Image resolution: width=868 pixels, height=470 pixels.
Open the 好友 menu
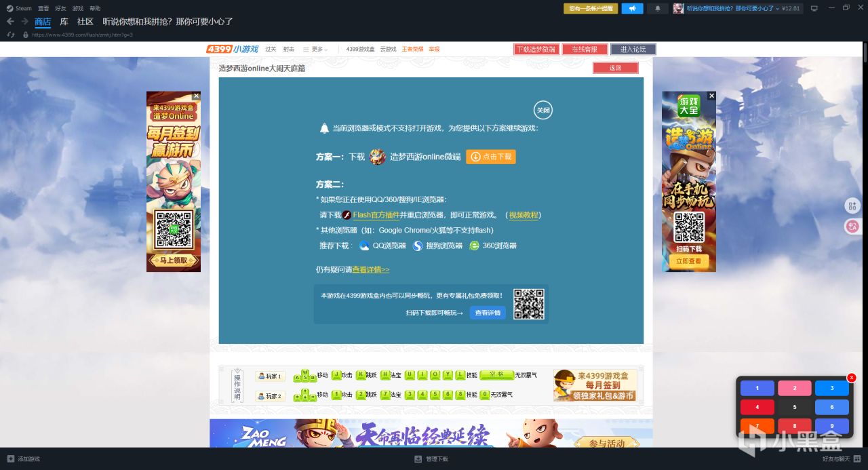pyautogui.click(x=60, y=8)
